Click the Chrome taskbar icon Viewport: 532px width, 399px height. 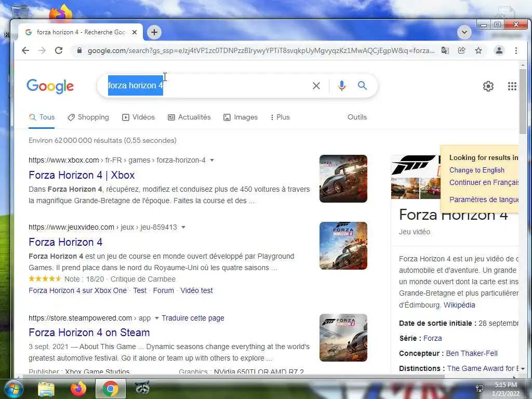[x=111, y=389]
